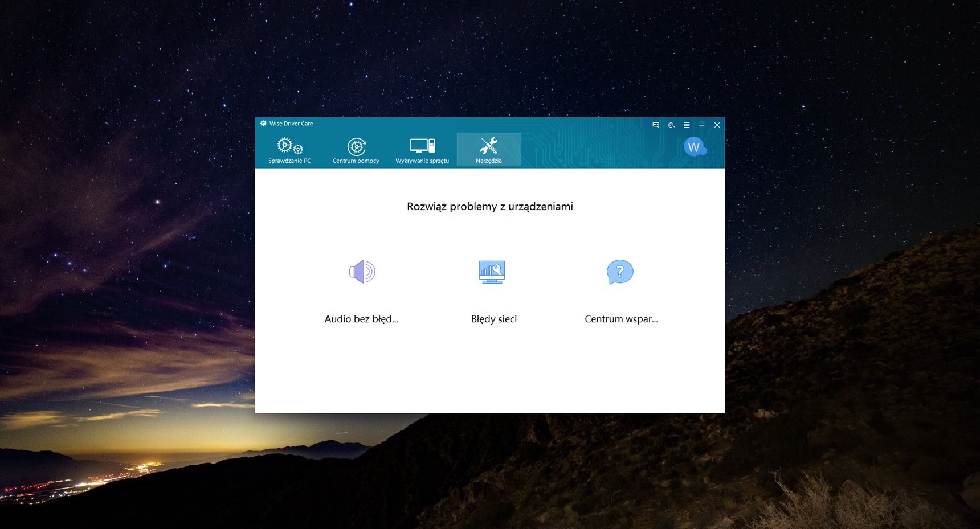Open the Sprawdzanie PC tab
The height and width of the screenshot is (529, 980).
[x=289, y=150]
